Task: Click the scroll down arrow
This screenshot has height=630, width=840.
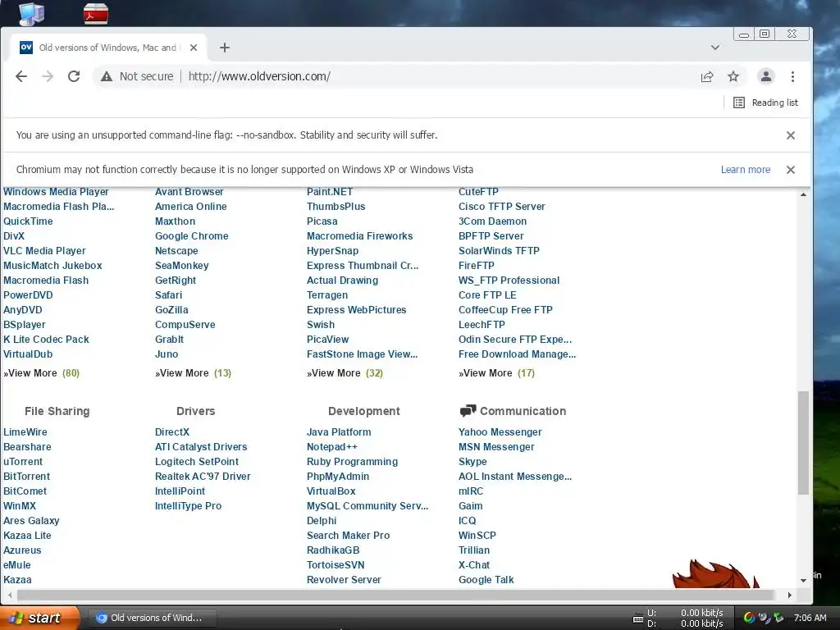Action: point(803,580)
